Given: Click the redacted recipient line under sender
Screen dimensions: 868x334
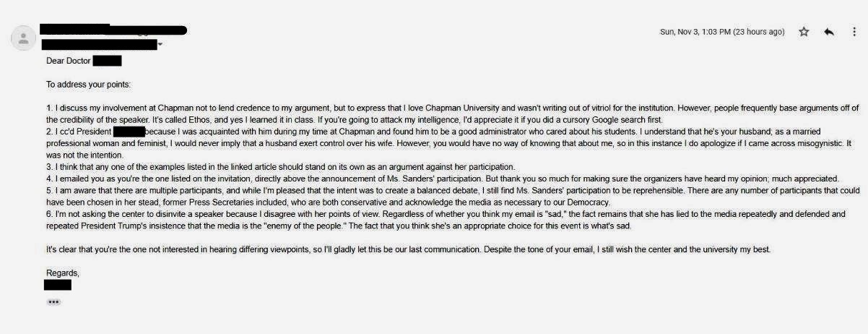Looking at the screenshot, I should [99, 45].
